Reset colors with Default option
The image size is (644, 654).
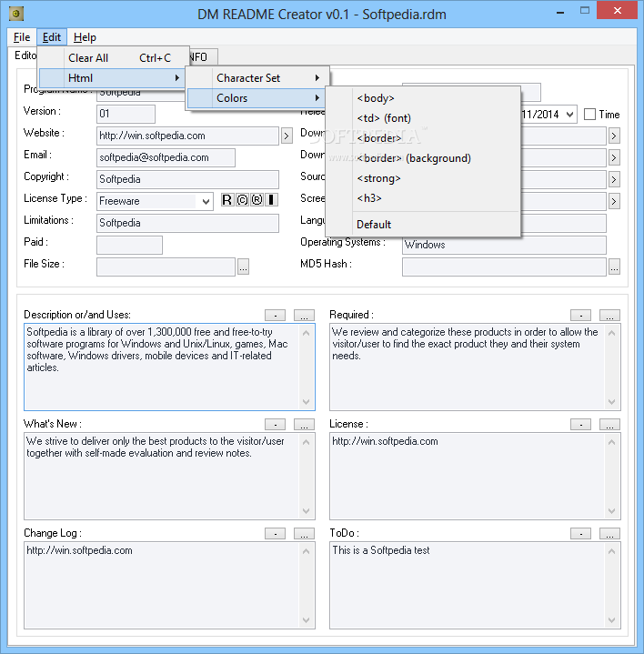[x=423, y=225]
